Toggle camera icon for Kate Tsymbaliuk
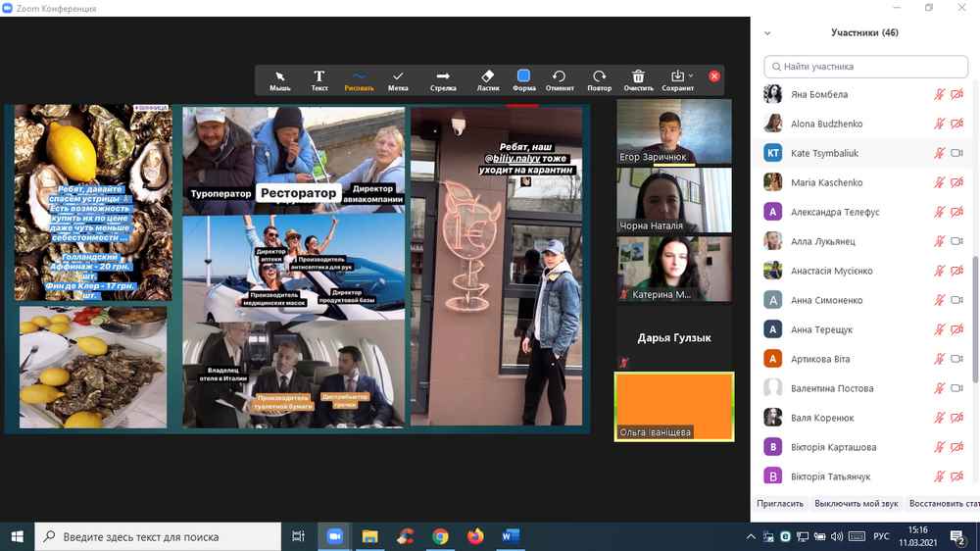Viewport: 980px width, 551px height. pyautogui.click(x=956, y=154)
